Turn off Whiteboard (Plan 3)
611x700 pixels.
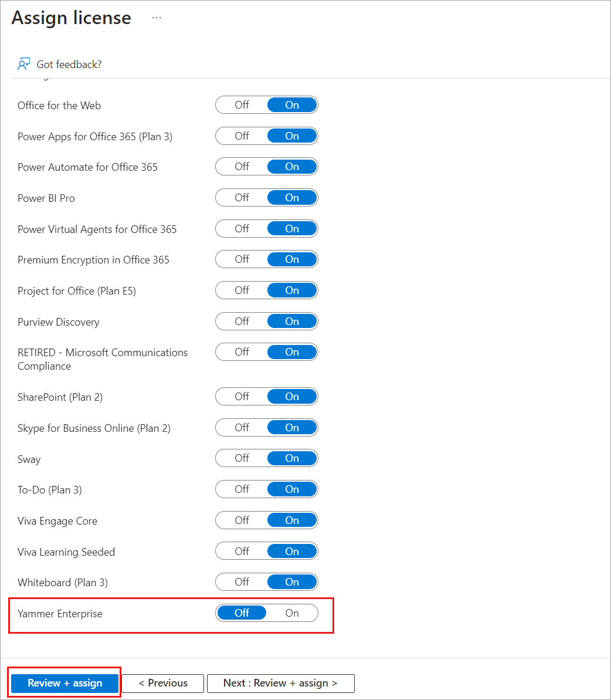click(242, 581)
